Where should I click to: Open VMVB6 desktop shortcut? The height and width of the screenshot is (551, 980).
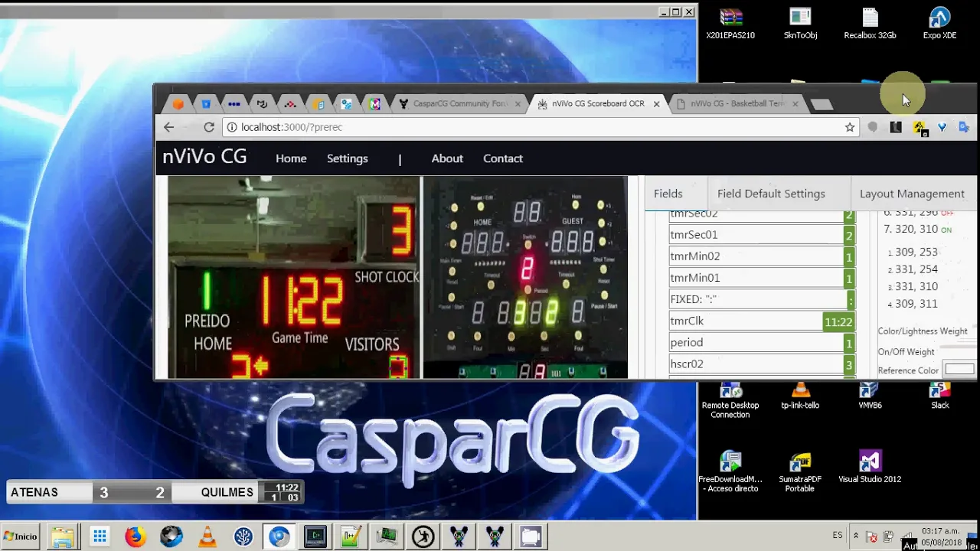[x=870, y=394]
